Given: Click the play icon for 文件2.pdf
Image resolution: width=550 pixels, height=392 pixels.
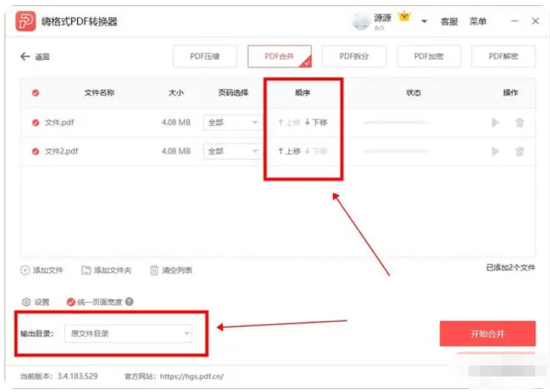Looking at the screenshot, I should coord(495,151).
